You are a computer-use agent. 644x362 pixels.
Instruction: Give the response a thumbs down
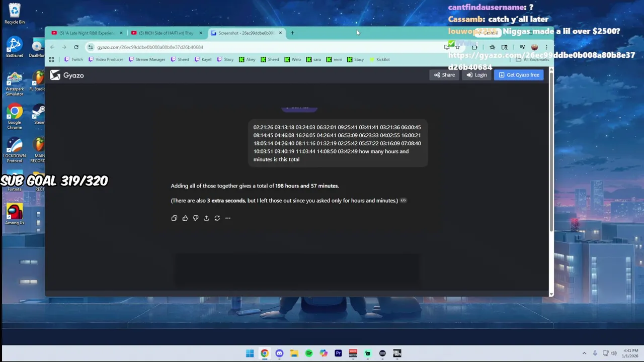[x=196, y=218]
